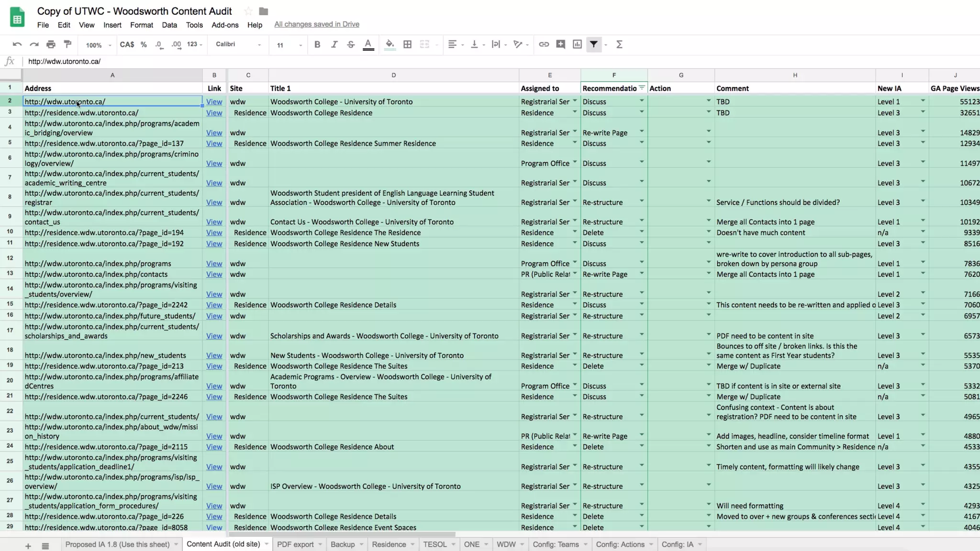Toggle the Italic formatting icon

[334, 44]
